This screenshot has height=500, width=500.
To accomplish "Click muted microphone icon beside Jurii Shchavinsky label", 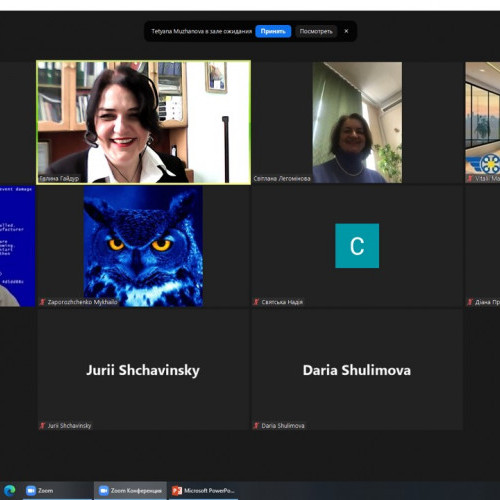I will pyautogui.click(x=42, y=426).
